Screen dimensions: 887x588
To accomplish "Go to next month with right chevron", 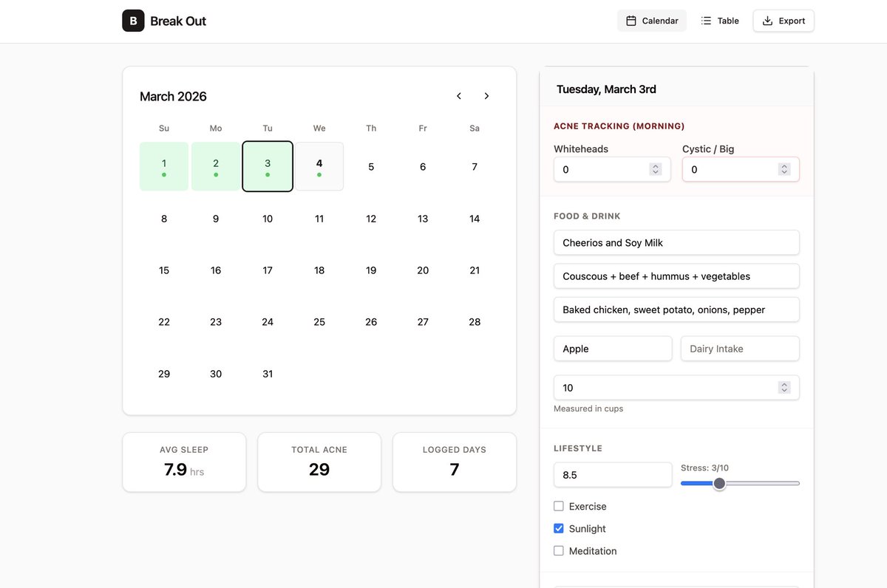I will point(486,96).
